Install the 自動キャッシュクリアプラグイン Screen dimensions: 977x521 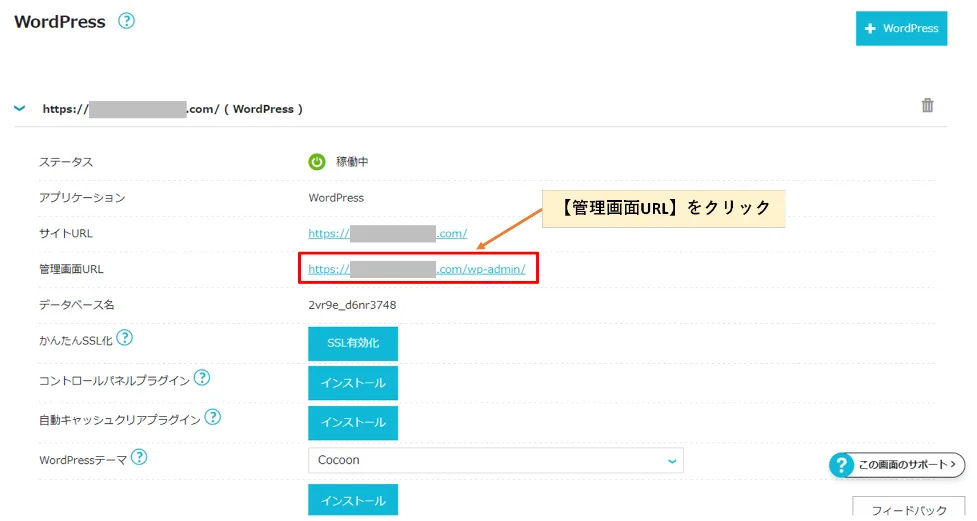352,423
